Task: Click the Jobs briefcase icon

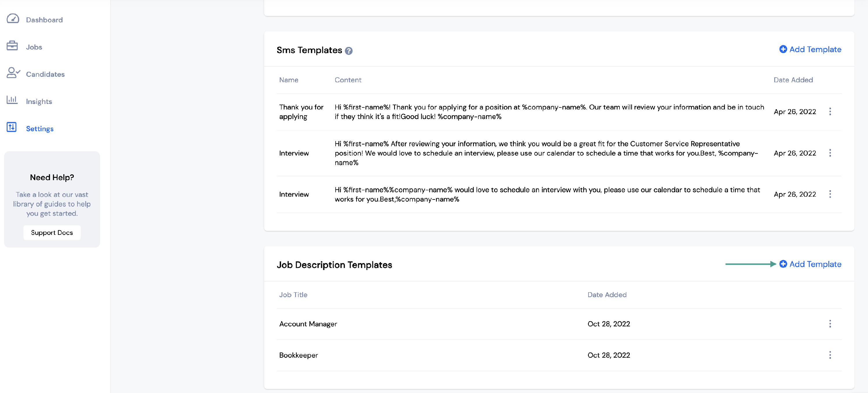Action: click(12, 45)
